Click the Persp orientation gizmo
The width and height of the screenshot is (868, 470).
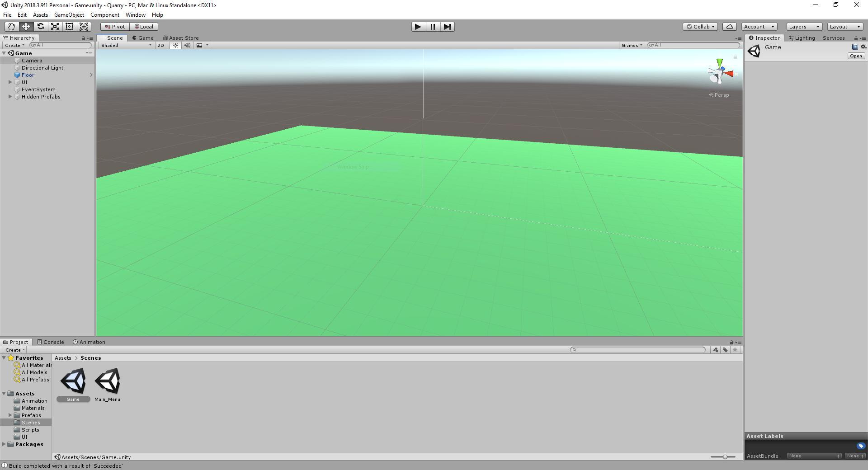pyautogui.click(x=719, y=95)
